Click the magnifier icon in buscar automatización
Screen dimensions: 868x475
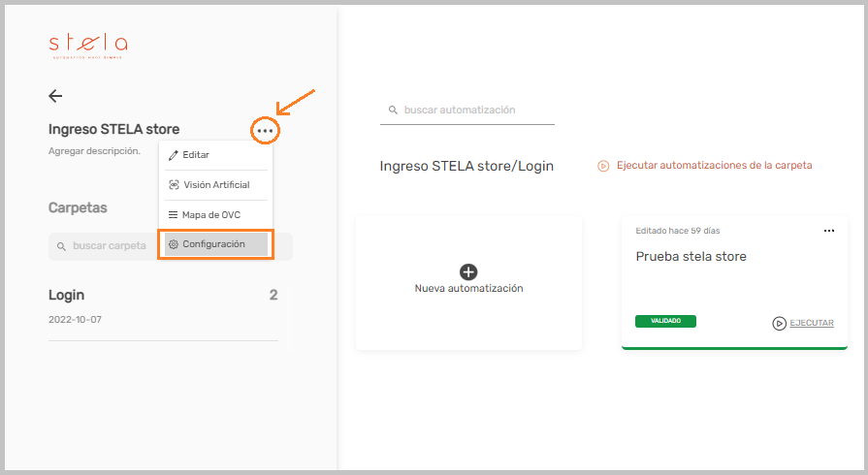click(x=393, y=111)
